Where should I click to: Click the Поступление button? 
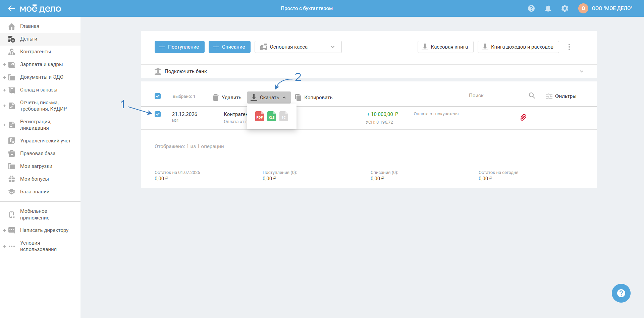[x=179, y=47]
